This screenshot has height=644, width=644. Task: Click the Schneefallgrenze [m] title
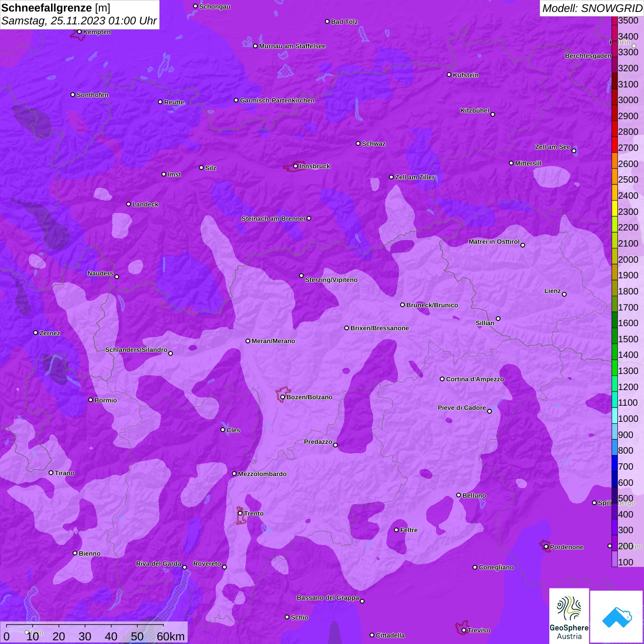56,8
